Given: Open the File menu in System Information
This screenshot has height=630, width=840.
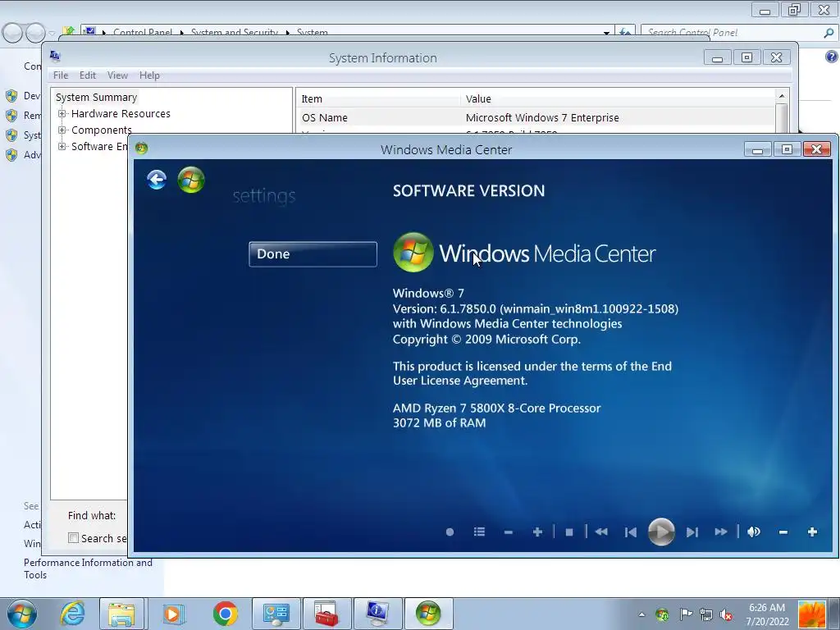Looking at the screenshot, I should coord(61,75).
